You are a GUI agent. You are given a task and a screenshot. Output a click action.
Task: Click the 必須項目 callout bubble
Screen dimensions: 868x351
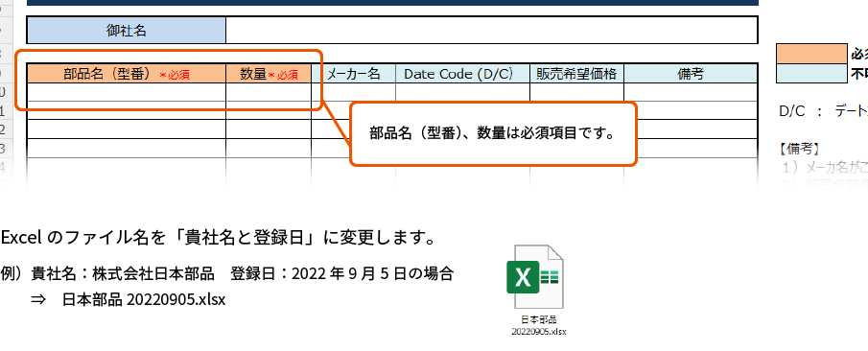[x=493, y=133]
